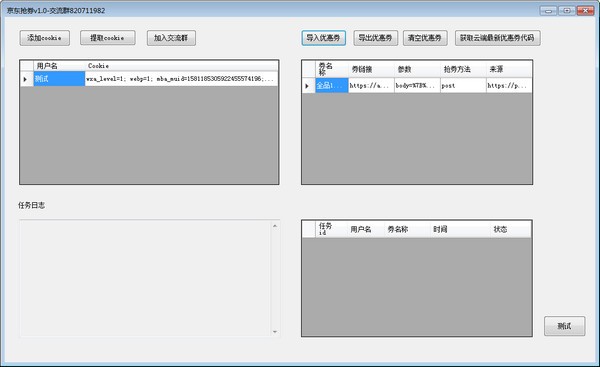Click the 添加cookie button

point(45,38)
